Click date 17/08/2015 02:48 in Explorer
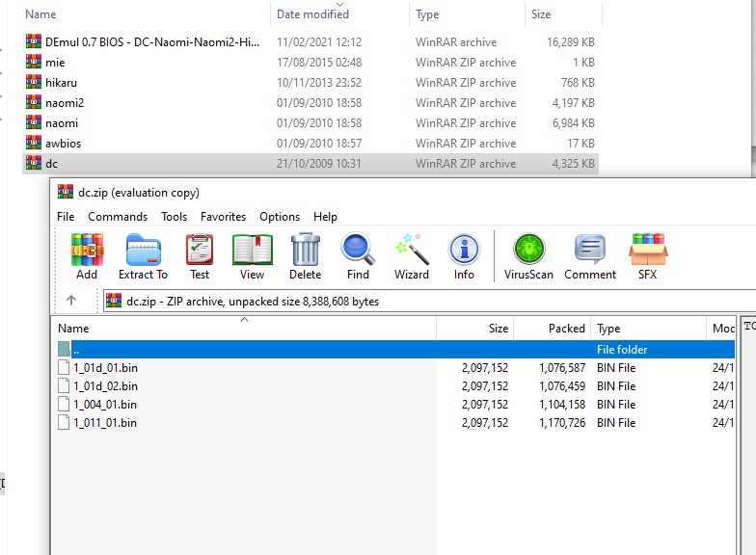The width and height of the screenshot is (756, 555). pos(319,63)
